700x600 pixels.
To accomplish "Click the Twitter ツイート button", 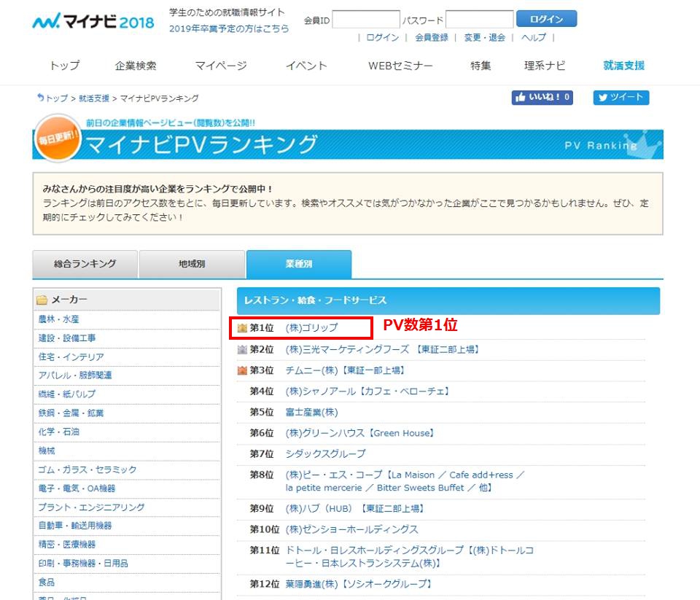I will tap(621, 97).
